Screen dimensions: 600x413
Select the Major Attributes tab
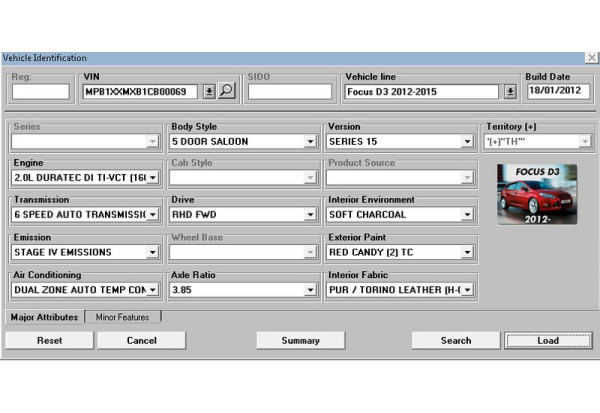coord(43,317)
